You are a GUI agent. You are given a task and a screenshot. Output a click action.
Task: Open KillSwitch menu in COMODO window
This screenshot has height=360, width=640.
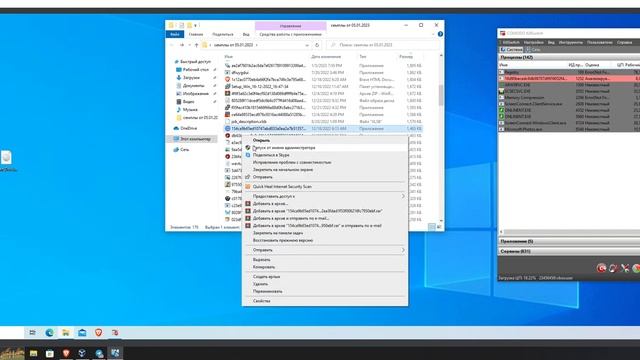511,42
